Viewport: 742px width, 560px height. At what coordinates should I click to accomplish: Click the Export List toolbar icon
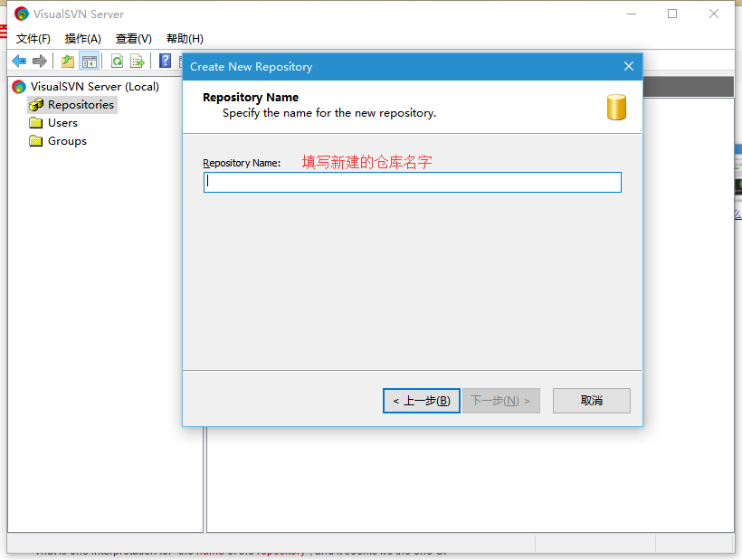(x=138, y=61)
